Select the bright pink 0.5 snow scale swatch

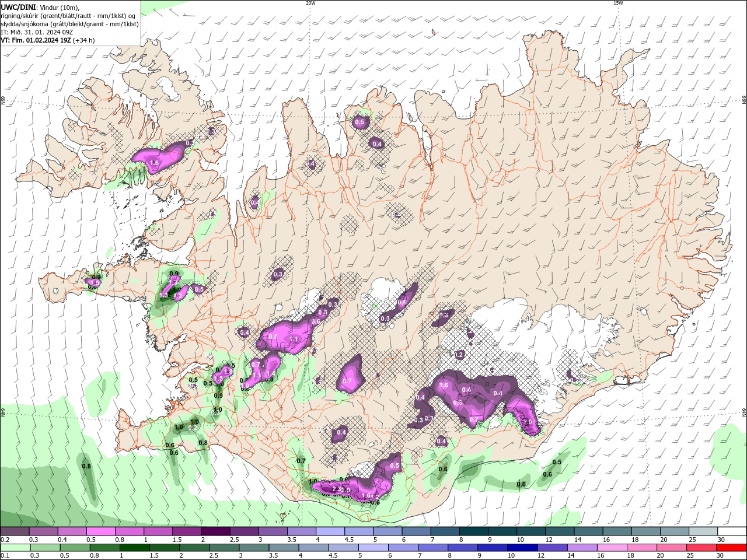(100, 531)
